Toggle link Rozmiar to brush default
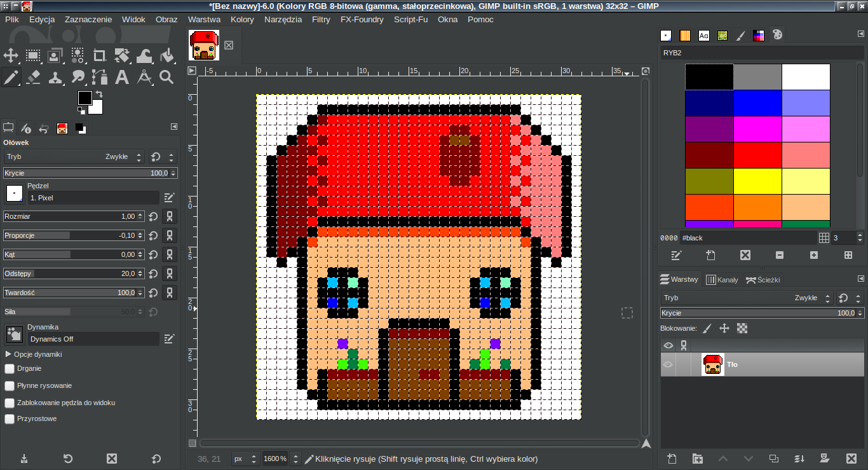This screenshot has width=868, height=470. 170,216
